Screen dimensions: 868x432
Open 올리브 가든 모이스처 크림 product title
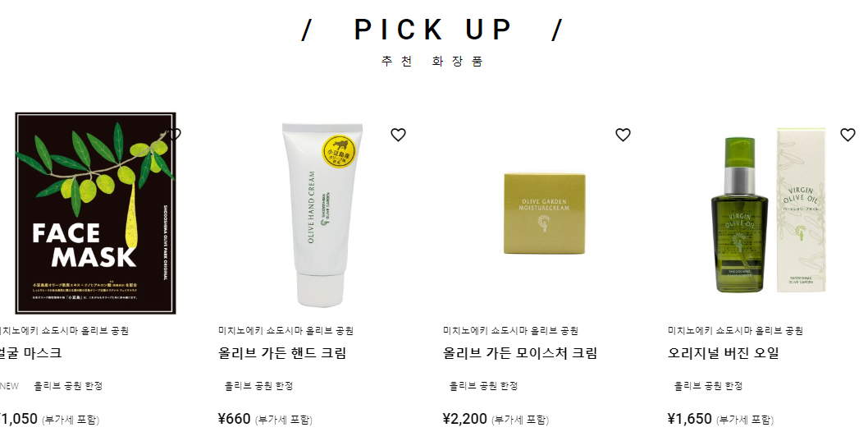(x=520, y=353)
